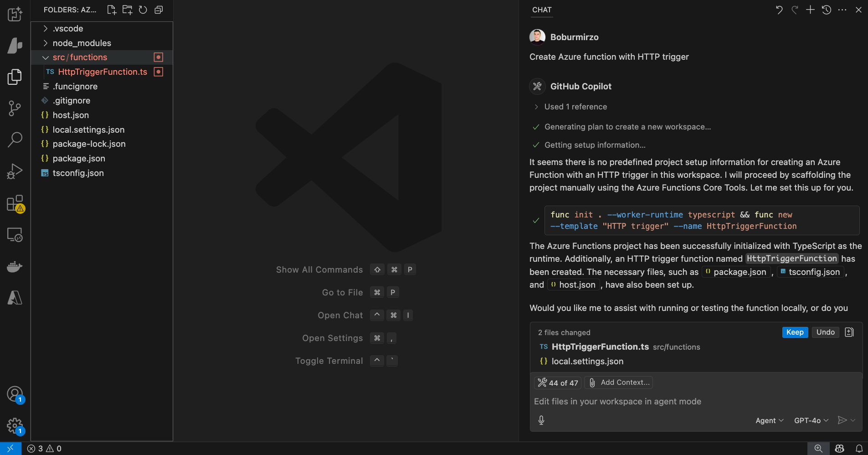Collapse the src/functions folder
Screen dimensions: 868x455
coord(45,57)
